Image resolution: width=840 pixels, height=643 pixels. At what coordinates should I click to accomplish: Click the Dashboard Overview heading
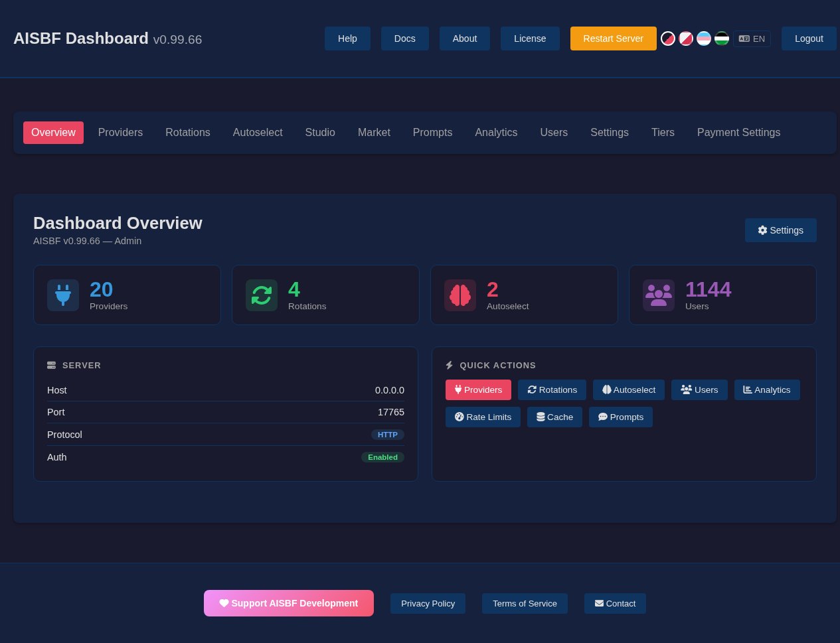tap(118, 223)
